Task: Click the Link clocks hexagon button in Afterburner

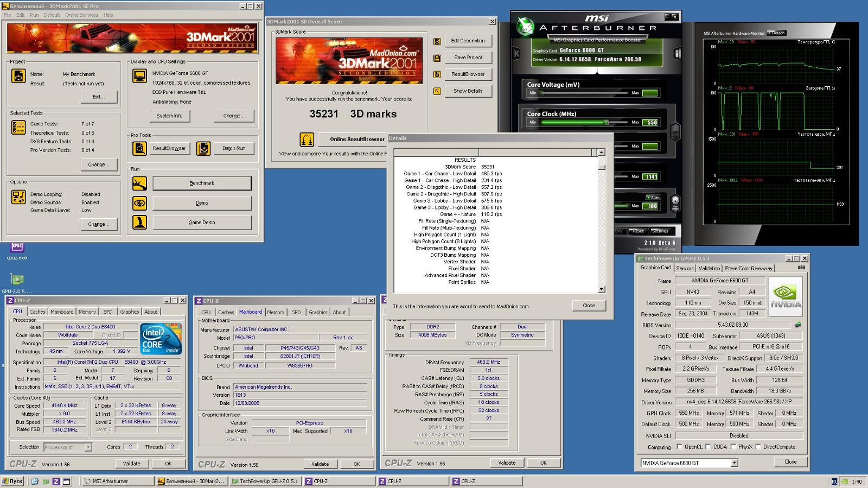Action: tap(675, 132)
